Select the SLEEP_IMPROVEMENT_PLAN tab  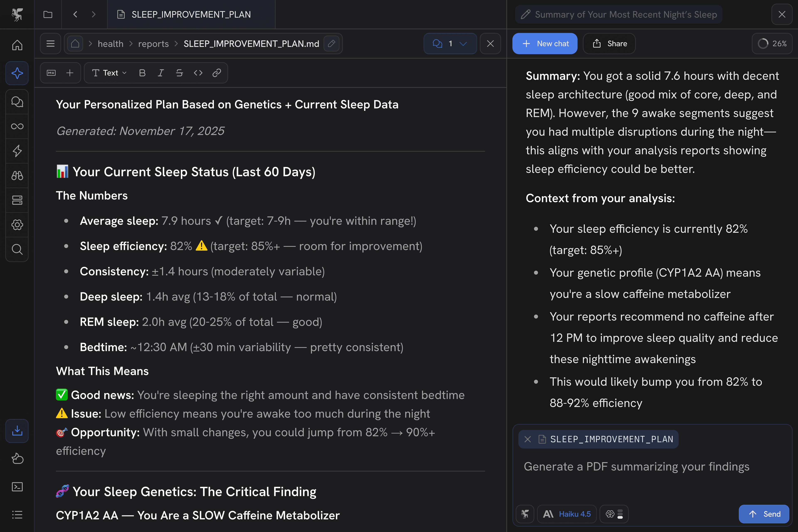click(x=191, y=14)
